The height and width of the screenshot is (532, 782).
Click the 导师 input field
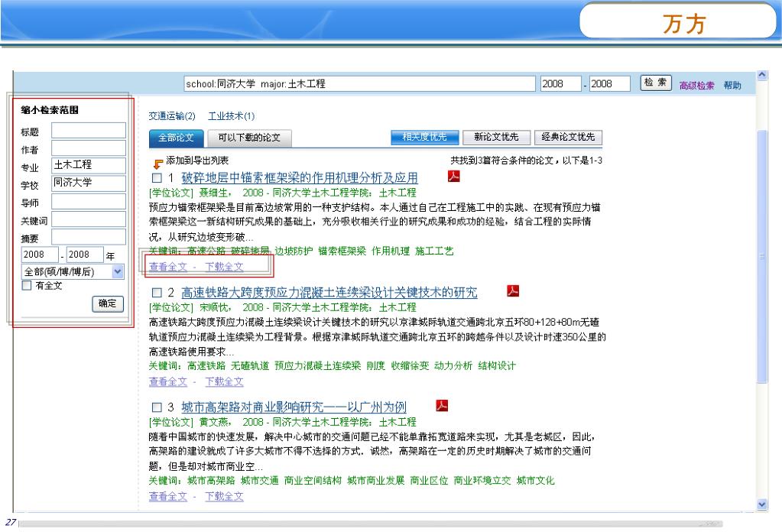coord(89,202)
